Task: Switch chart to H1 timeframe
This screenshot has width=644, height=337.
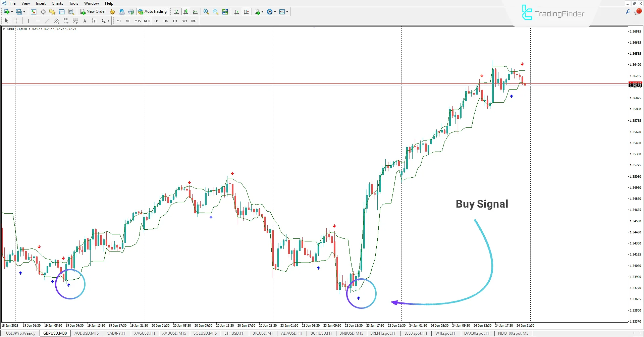Action: pos(156,21)
